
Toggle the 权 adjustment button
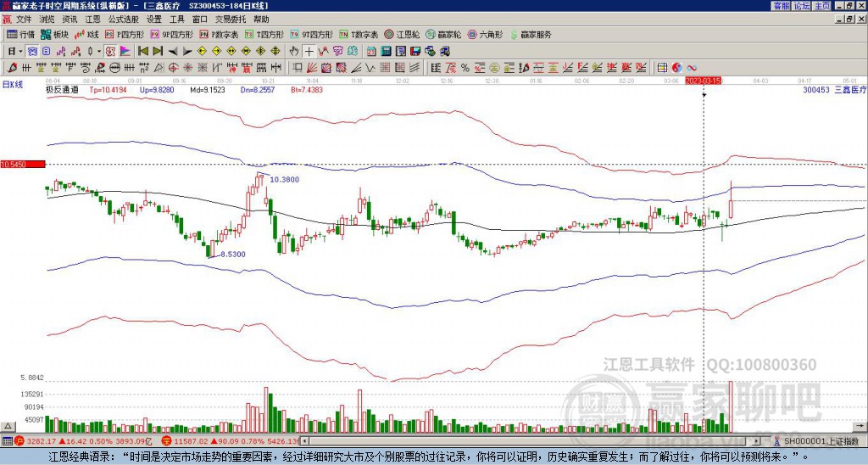click(110, 51)
